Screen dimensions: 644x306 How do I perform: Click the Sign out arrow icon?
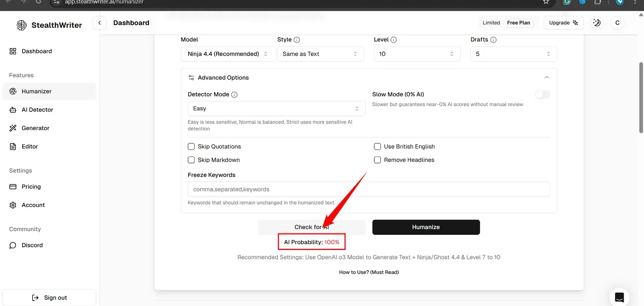pos(35,298)
